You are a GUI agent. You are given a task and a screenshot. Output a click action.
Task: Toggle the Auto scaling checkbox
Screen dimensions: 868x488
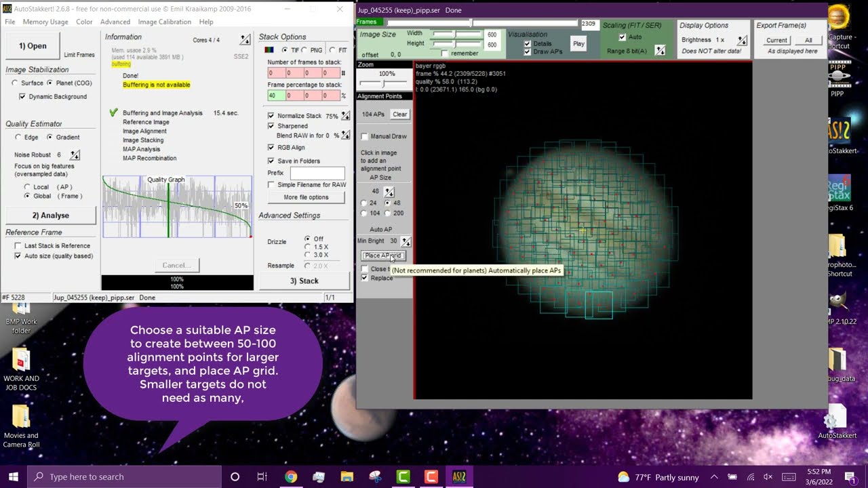click(x=623, y=37)
